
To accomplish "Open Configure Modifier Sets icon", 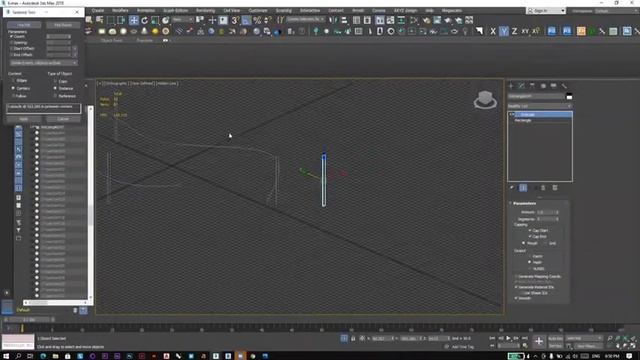I will [x=555, y=188].
